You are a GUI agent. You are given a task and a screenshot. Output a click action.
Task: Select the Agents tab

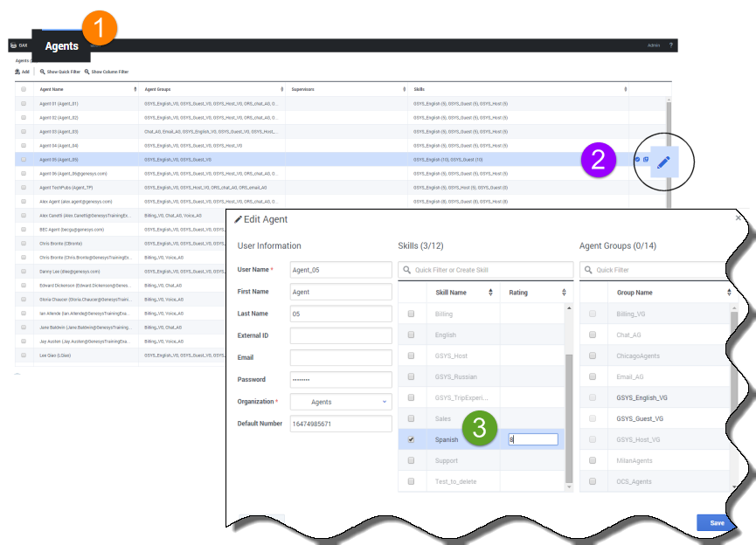(x=61, y=46)
